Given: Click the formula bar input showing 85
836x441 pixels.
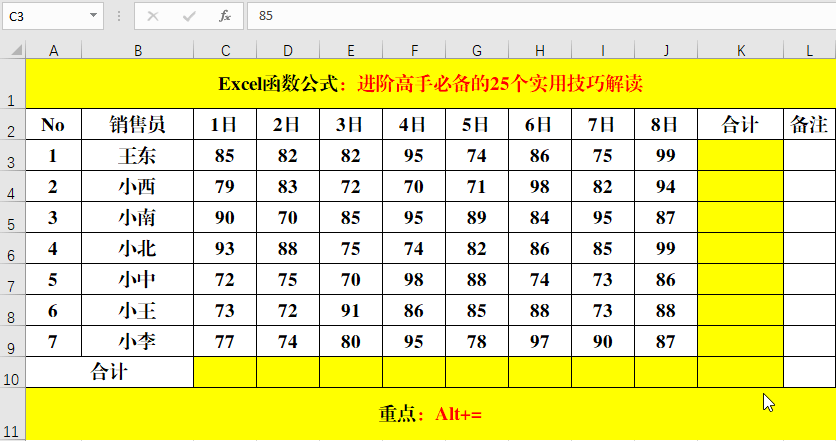Looking at the screenshot, I should pos(541,16).
